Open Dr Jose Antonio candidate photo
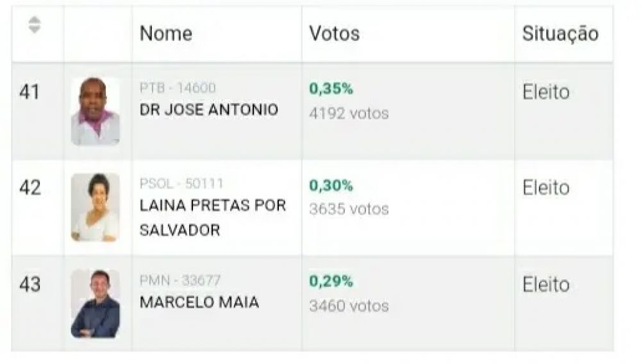The height and width of the screenshot is (364, 641). pyautogui.click(x=96, y=112)
